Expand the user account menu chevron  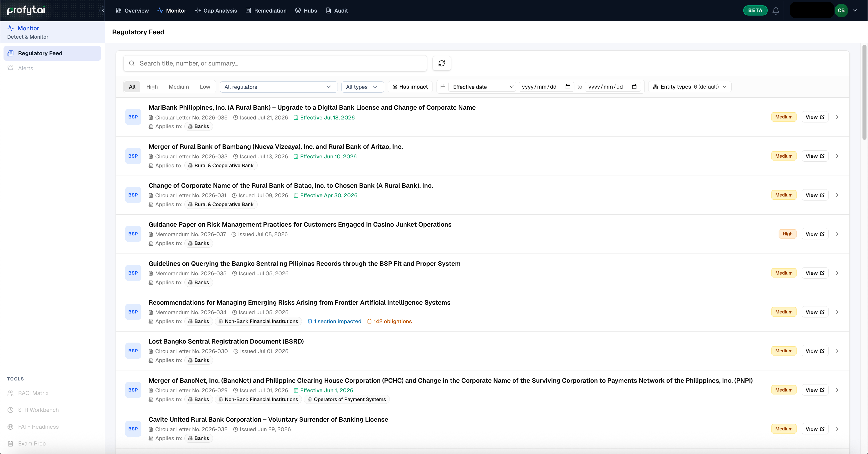855,11
